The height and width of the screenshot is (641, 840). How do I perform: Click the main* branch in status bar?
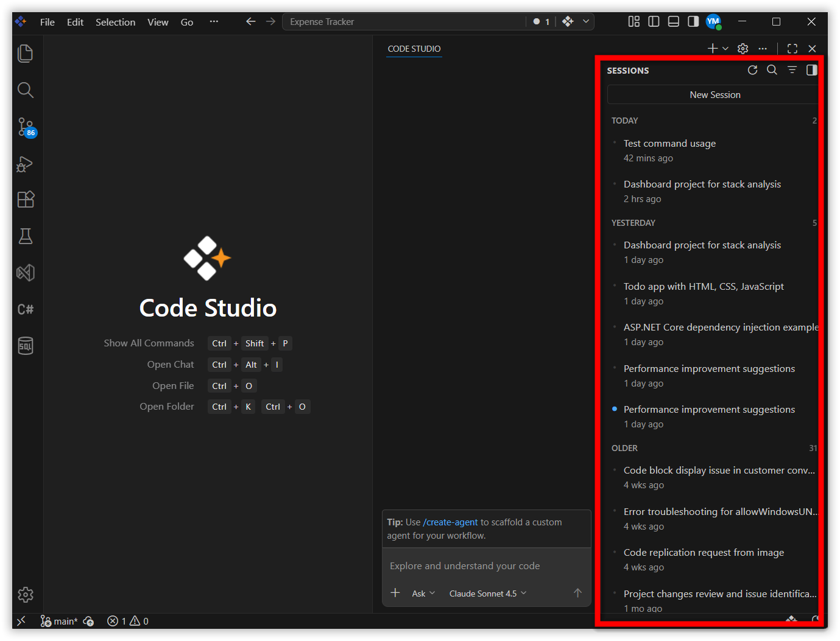coord(59,621)
